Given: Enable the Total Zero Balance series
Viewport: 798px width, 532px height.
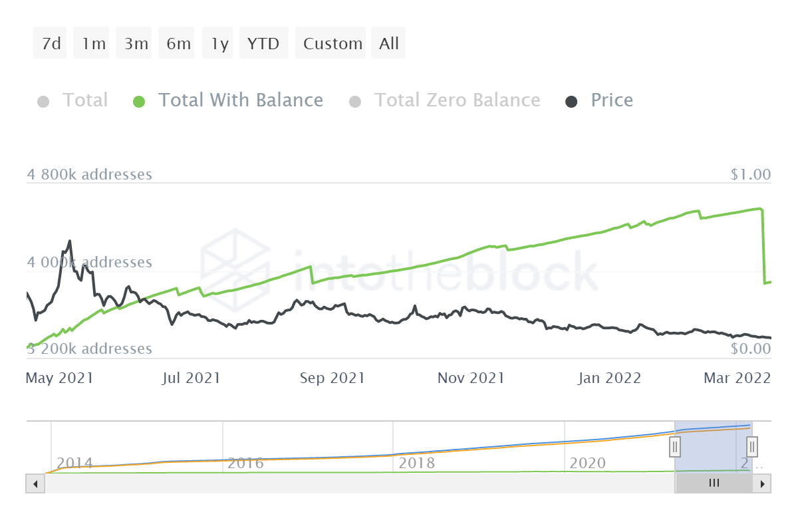Looking at the screenshot, I should (457, 100).
